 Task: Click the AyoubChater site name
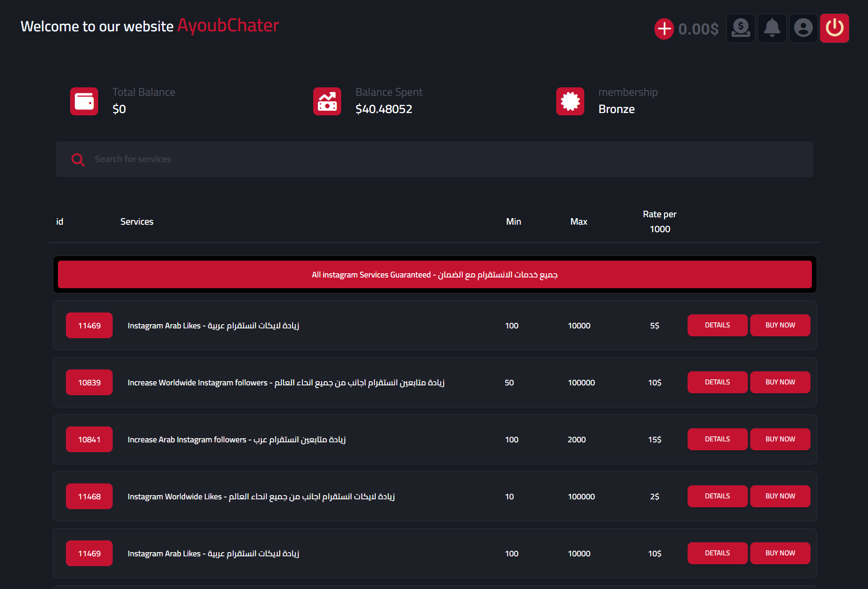(x=228, y=26)
